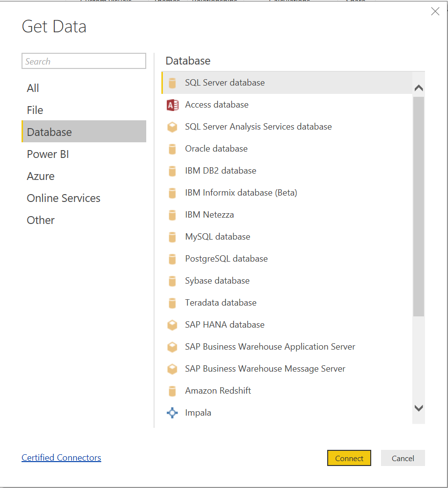Select 'SAP HANA database' text
This screenshot has width=448, height=488.
(x=225, y=325)
